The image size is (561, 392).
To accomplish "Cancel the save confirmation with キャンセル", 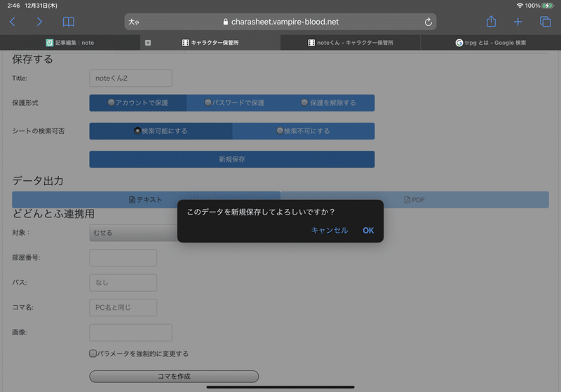I will [330, 230].
